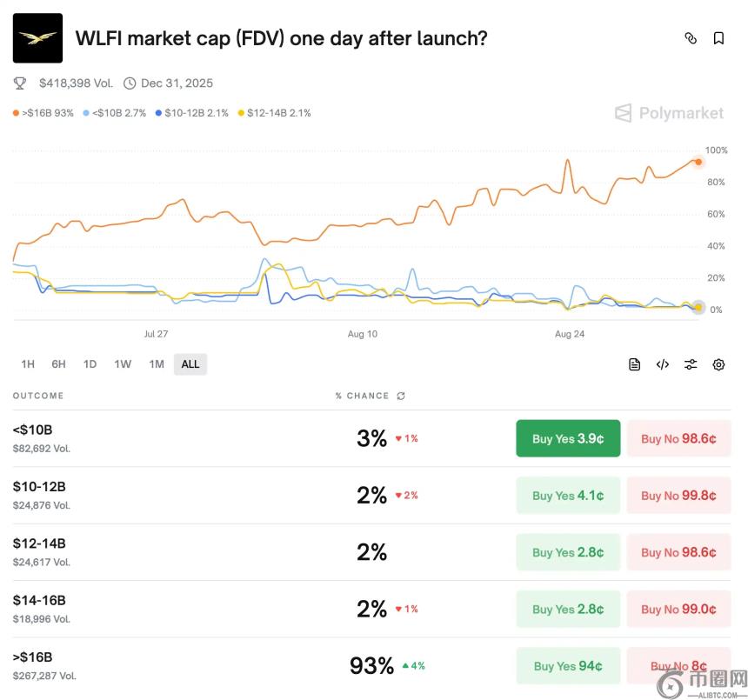
Task: Click Buy Yes 94¢ for >$16B
Action: click(568, 666)
